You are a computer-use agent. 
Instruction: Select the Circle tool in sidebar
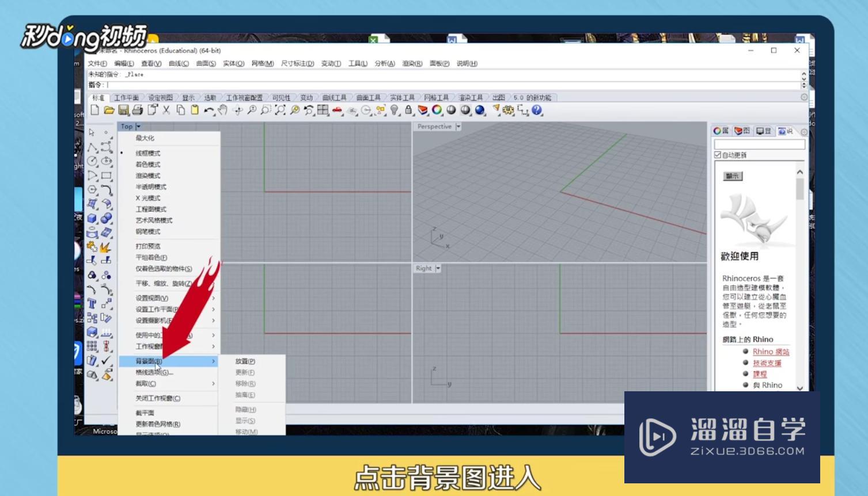coord(92,162)
